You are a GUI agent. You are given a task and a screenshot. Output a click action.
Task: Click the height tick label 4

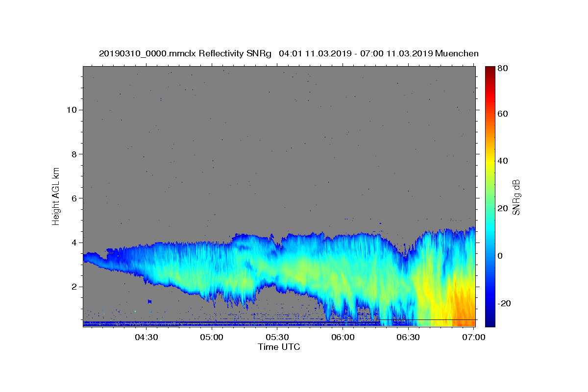[74, 243]
